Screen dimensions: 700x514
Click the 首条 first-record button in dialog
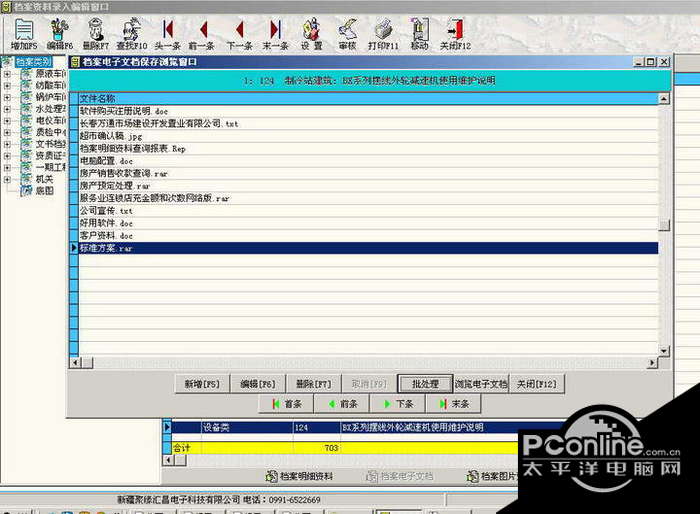tap(287, 404)
